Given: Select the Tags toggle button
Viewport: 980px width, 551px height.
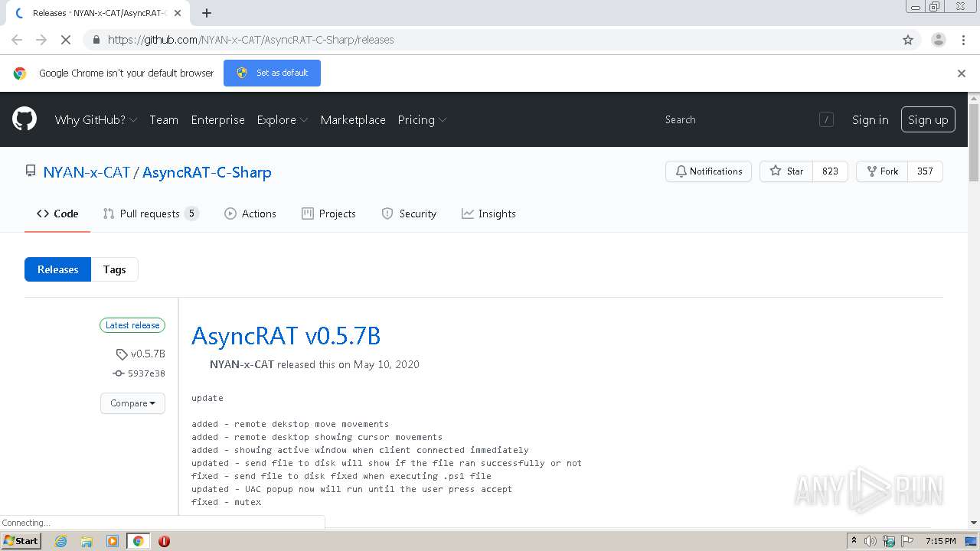Looking at the screenshot, I should click(x=115, y=269).
